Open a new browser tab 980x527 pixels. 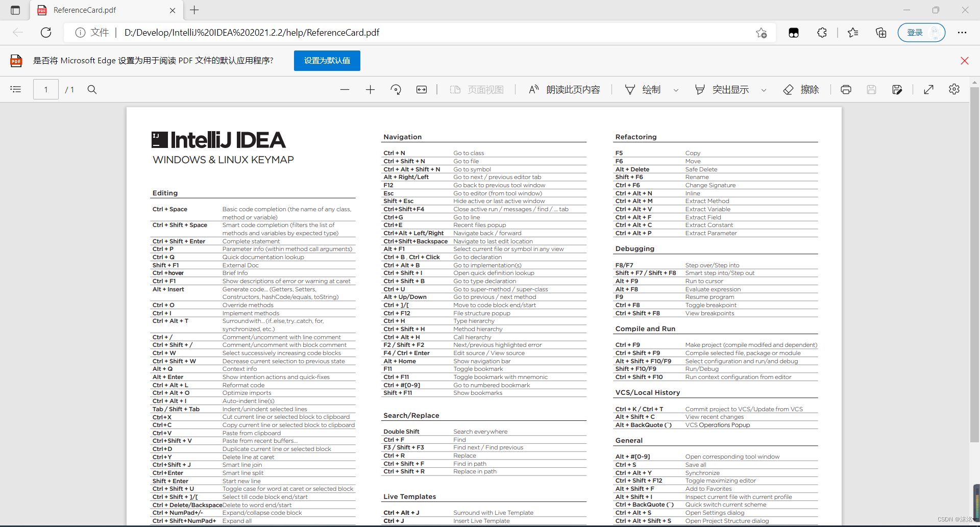194,10
